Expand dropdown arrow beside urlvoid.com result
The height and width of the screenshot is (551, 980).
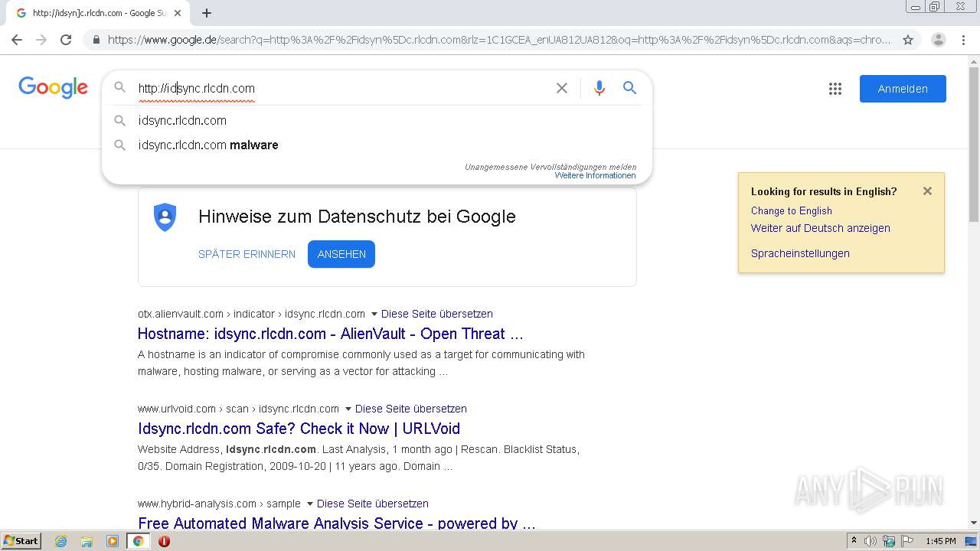348,409
